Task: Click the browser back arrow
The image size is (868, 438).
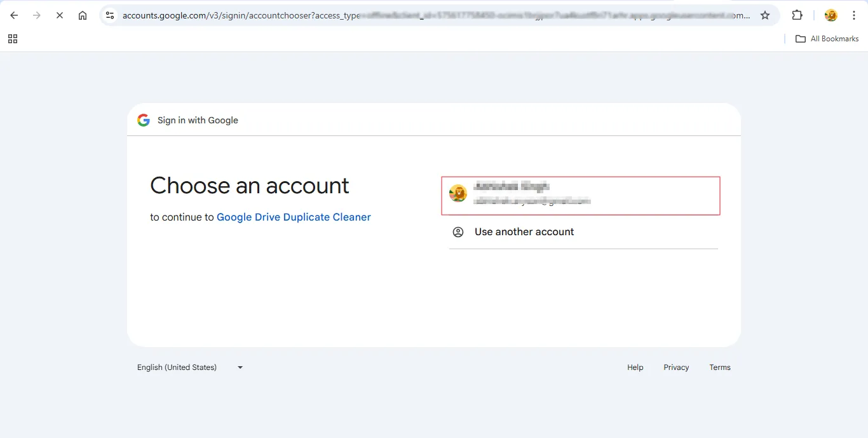Action: click(14, 15)
